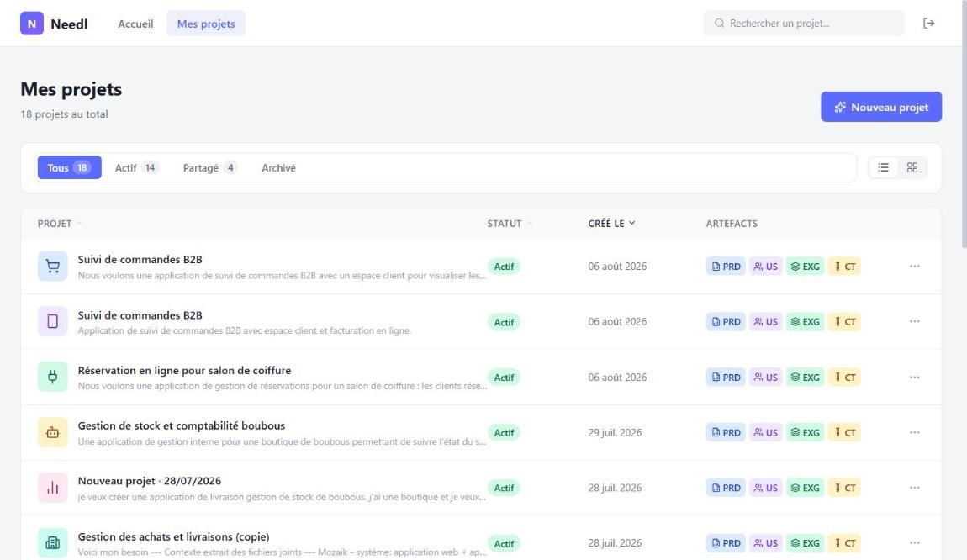Click the Réservation salon de coiffure plug icon
This screenshot has width=967, height=560.
(x=52, y=377)
